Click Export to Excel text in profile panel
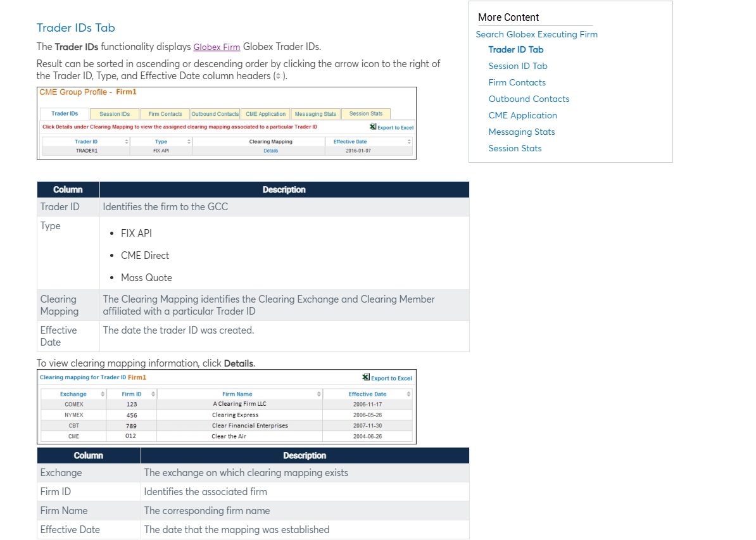756x540 pixels. 395,128
